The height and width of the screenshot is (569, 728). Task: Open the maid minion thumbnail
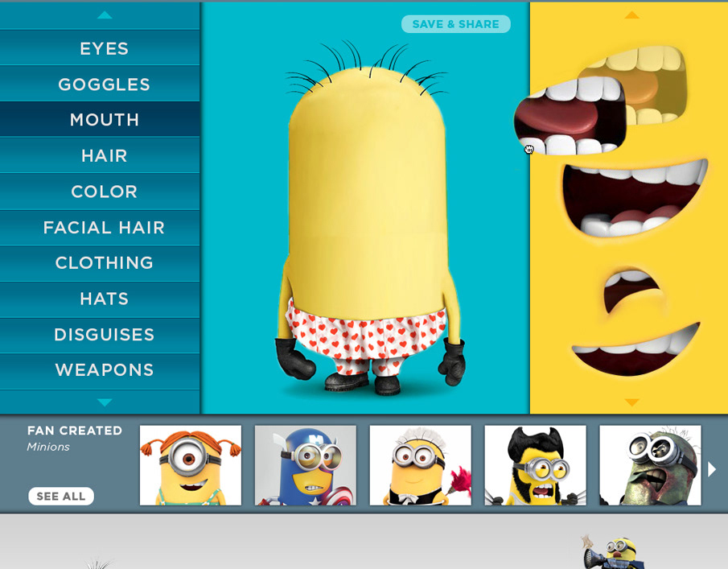pyautogui.click(x=420, y=465)
